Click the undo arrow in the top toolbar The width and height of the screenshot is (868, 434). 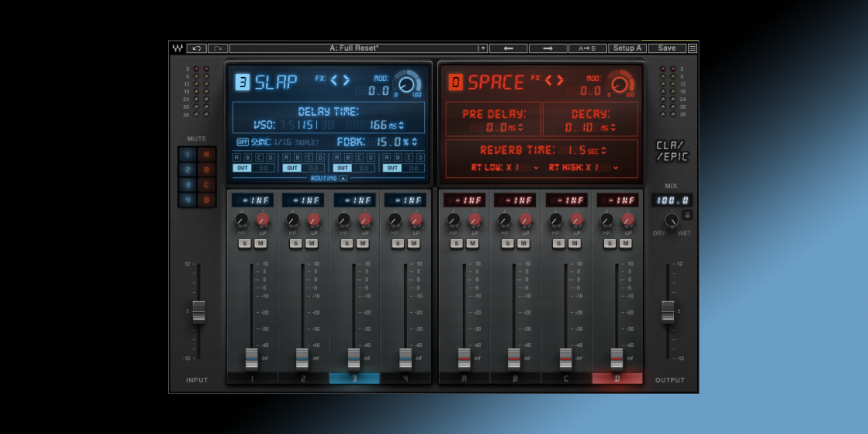tap(196, 48)
